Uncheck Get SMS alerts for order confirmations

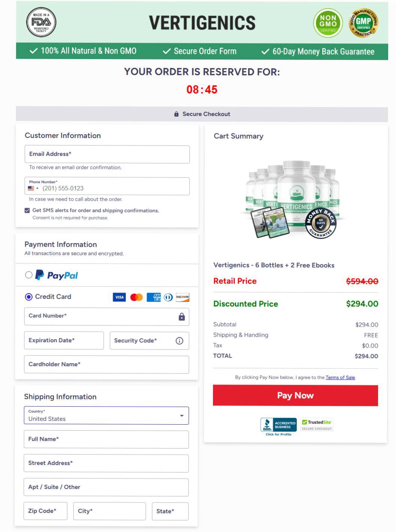pyautogui.click(x=27, y=210)
